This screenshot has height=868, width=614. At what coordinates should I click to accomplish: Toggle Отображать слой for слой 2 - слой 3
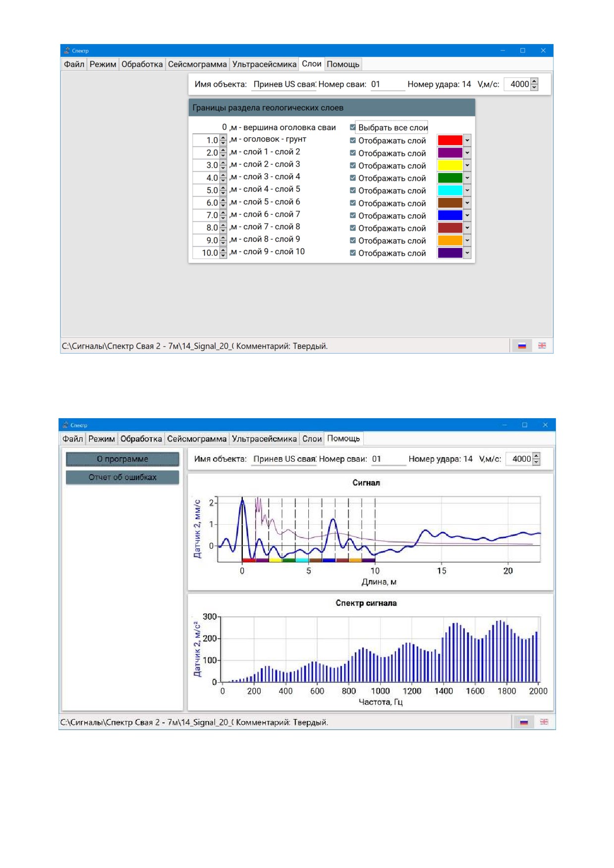click(x=353, y=165)
